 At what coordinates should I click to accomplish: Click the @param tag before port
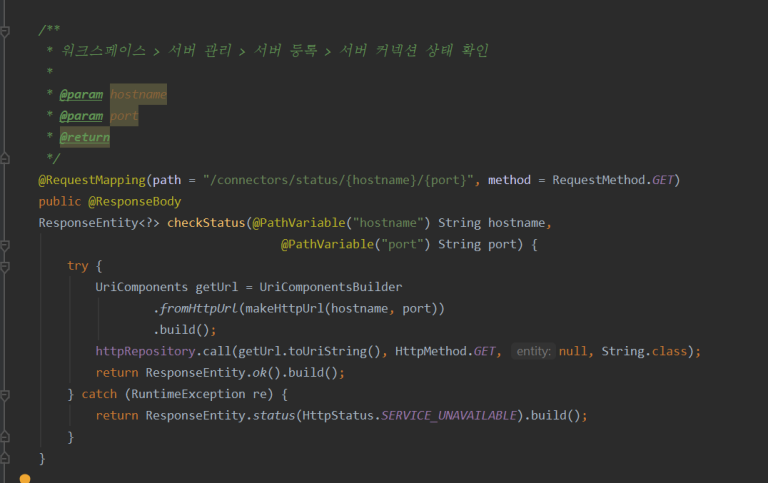point(81,116)
